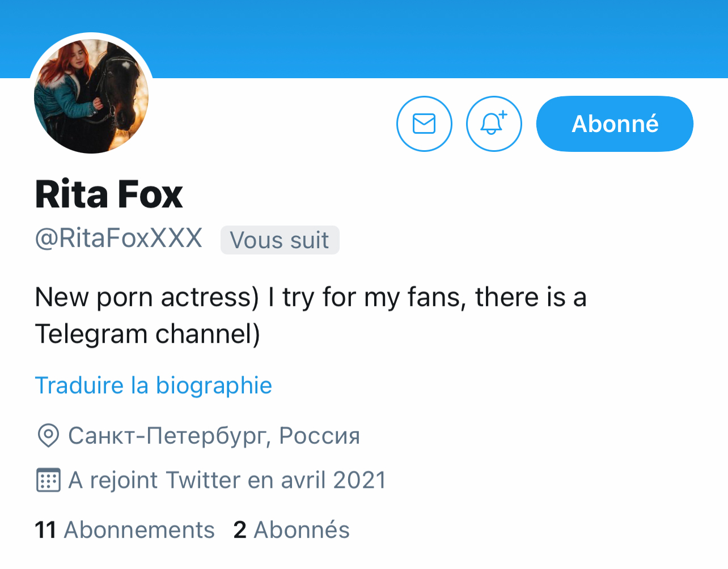Click the location pin icon

click(48, 436)
